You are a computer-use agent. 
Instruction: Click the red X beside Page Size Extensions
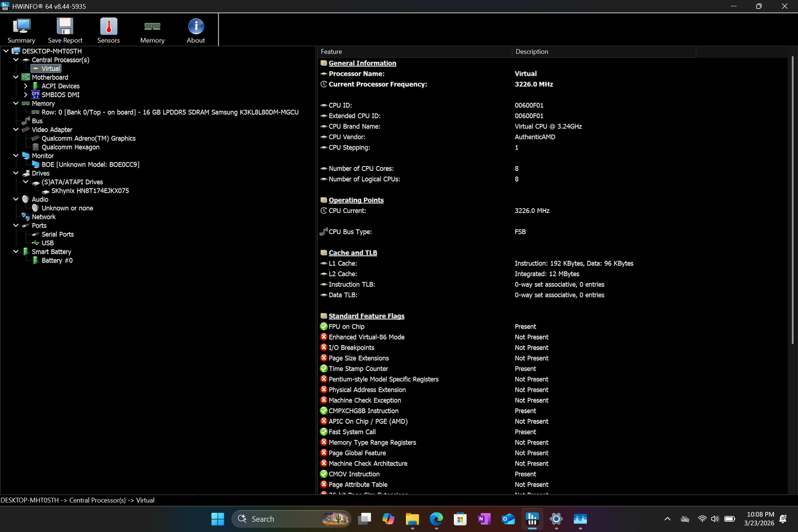(323, 358)
